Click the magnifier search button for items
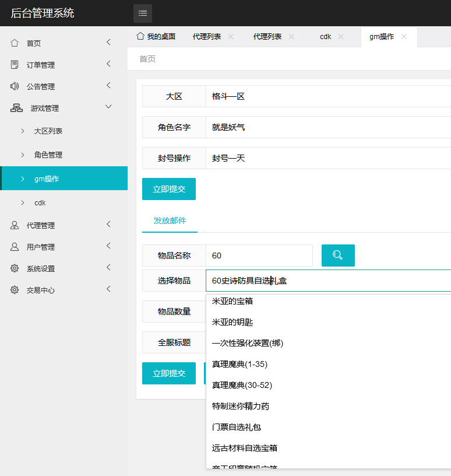This screenshot has width=451, height=476. coord(338,256)
